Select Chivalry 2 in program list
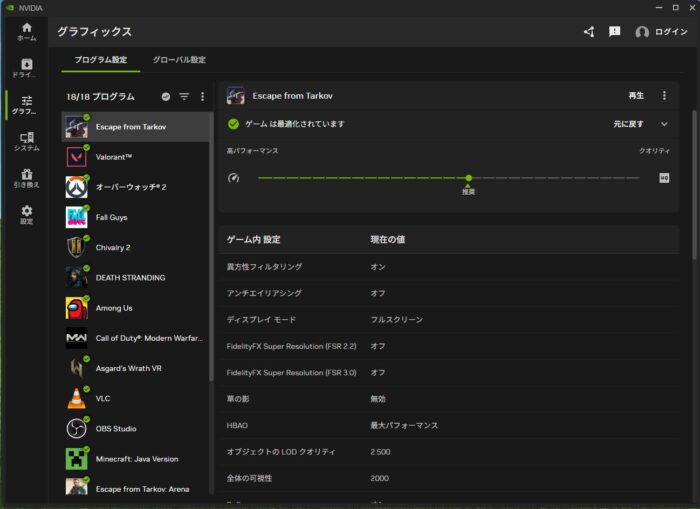 135,248
